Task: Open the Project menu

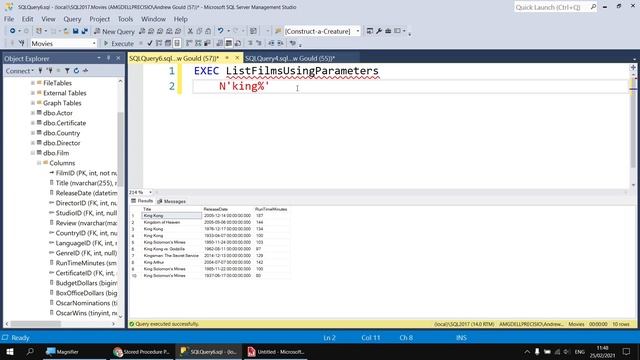Action: coord(100,19)
